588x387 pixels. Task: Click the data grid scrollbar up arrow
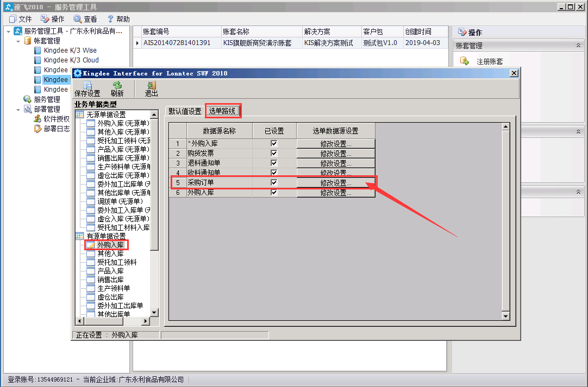coord(505,126)
